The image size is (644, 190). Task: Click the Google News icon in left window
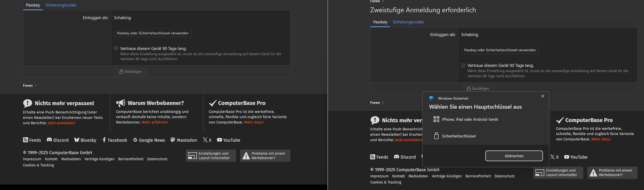(x=135, y=140)
